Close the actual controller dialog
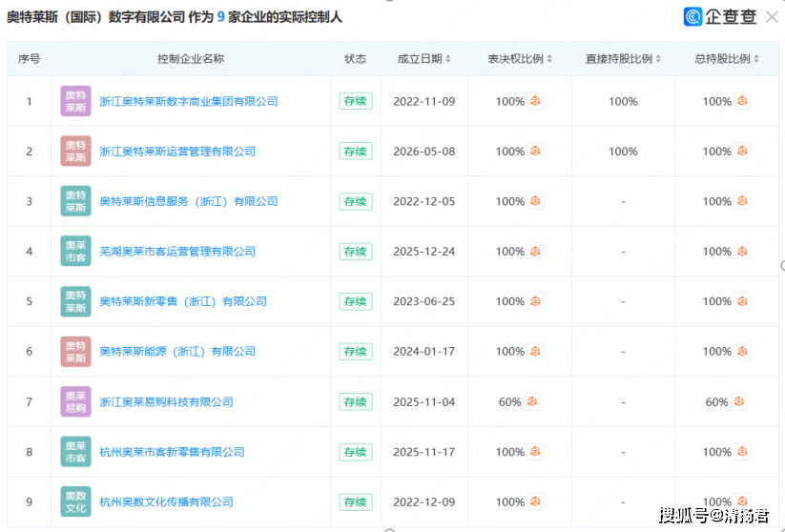Screen dimensions: 785x532 click(772, 17)
